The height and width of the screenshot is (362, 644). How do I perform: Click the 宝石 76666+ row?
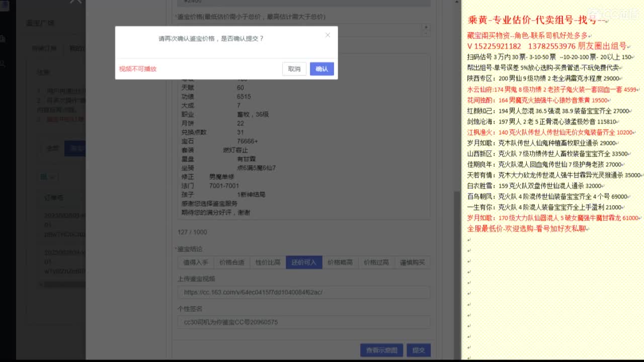coord(220,141)
